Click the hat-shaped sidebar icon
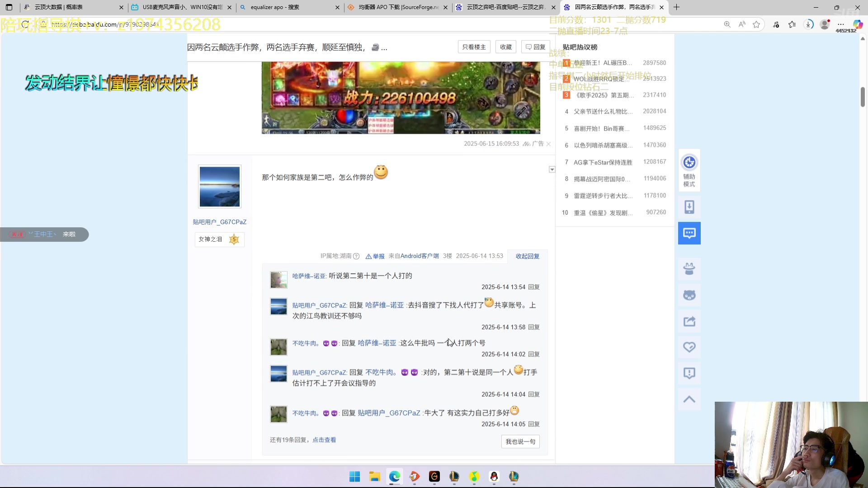Viewport: 868px width, 488px height. coord(689,269)
